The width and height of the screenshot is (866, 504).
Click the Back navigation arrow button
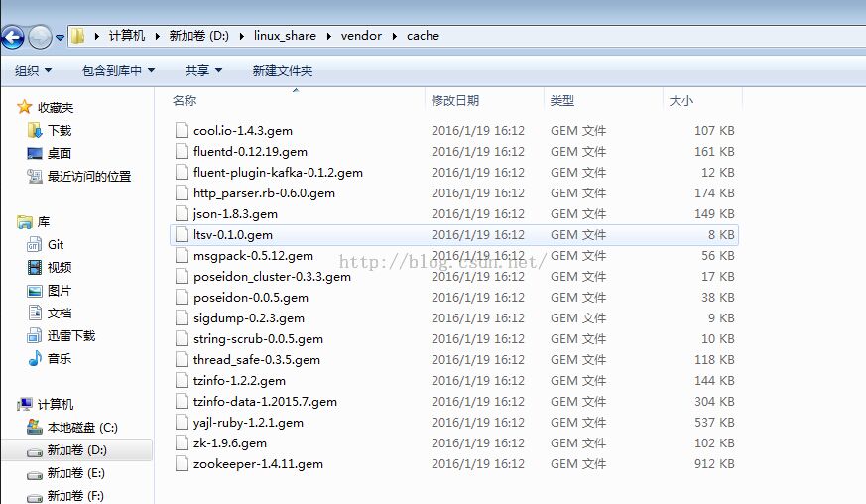pos(13,38)
